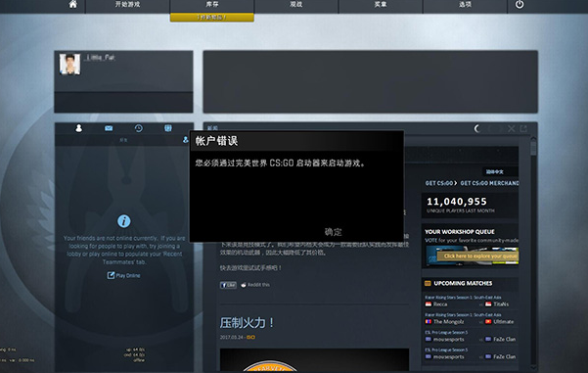The image size is (588, 373).
Task: Click the player avatar picture
Action: 69,65
